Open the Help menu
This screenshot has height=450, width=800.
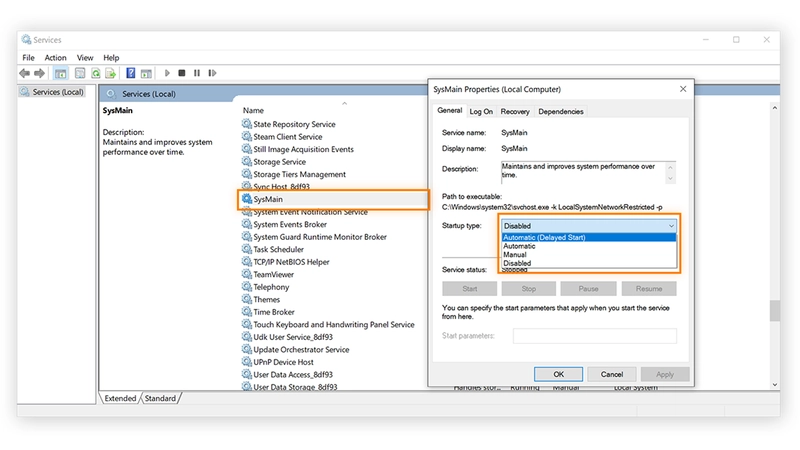(111, 58)
